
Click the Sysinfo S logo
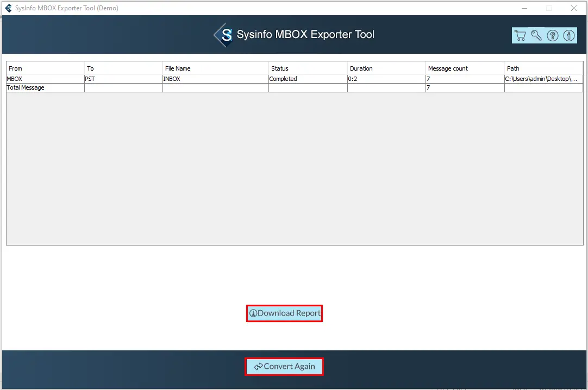[x=223, y=35]
